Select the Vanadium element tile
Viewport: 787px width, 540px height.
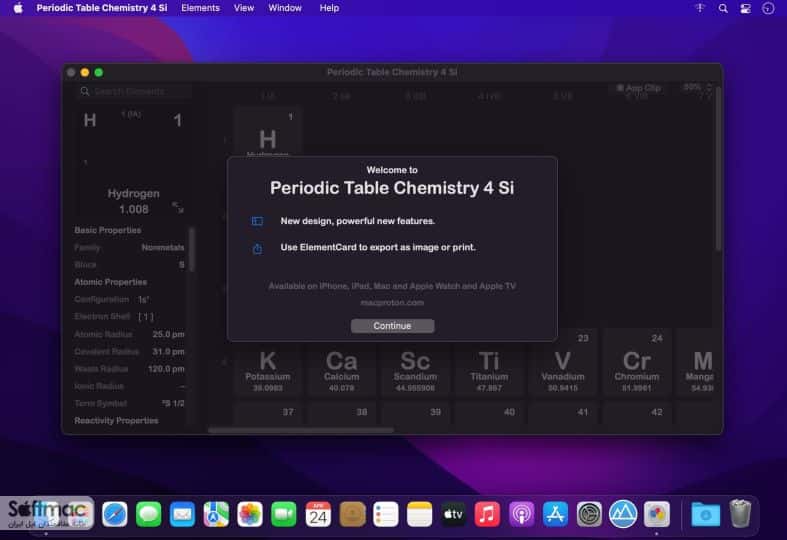[563, 363]
